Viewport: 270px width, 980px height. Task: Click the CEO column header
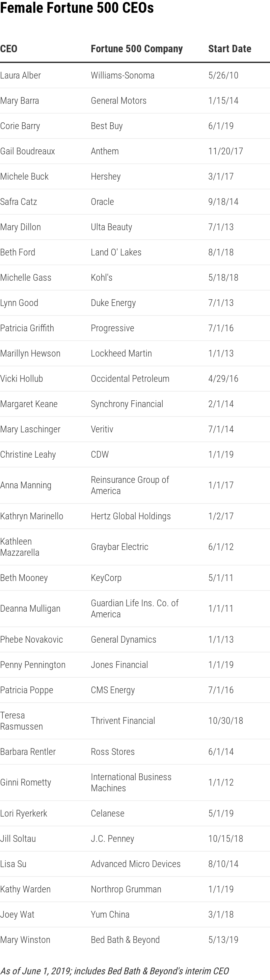(9, 49)
